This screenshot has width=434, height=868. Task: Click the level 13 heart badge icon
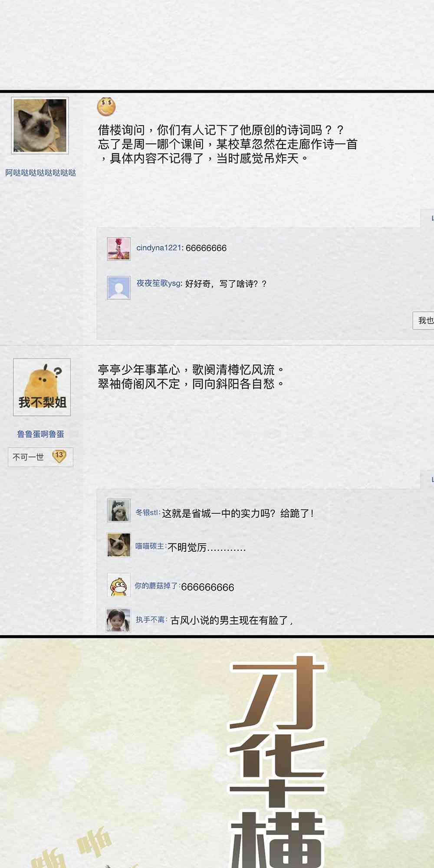[x=59, y=456]
